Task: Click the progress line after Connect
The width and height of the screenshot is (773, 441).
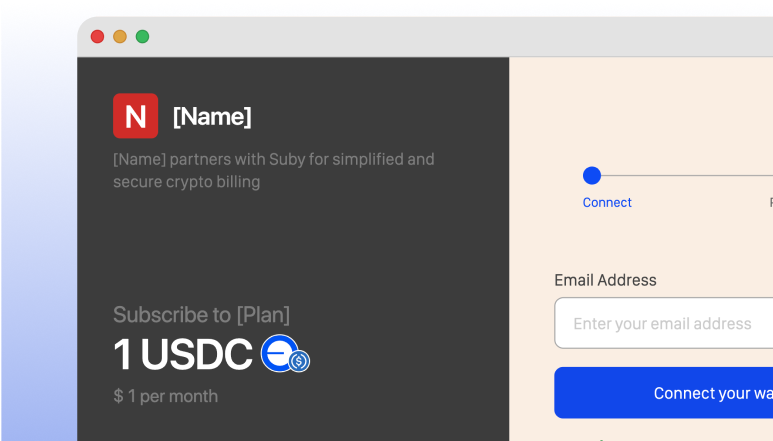Action: [687, 175]
